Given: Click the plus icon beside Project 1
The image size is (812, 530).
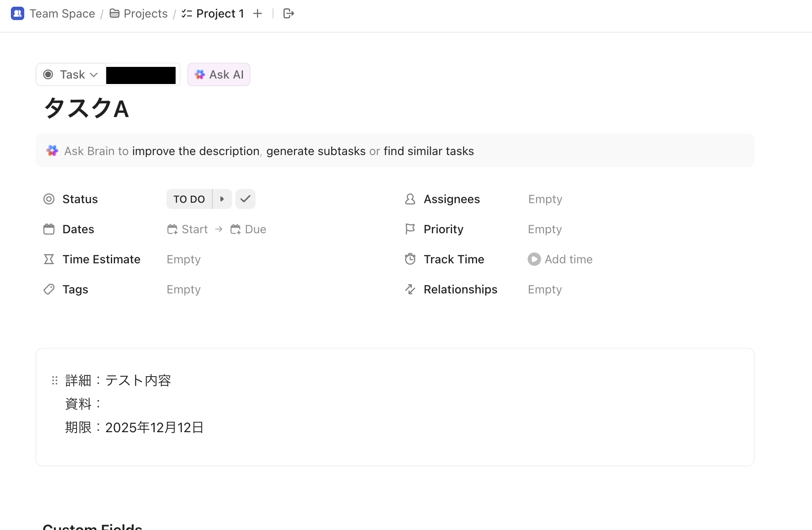Looking at the screenshot, I should 258,13.
